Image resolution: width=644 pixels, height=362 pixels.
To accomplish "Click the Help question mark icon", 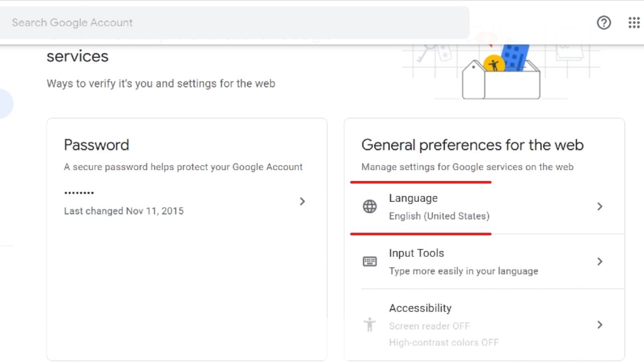I will pyautogui.click(x=604, y=23).
